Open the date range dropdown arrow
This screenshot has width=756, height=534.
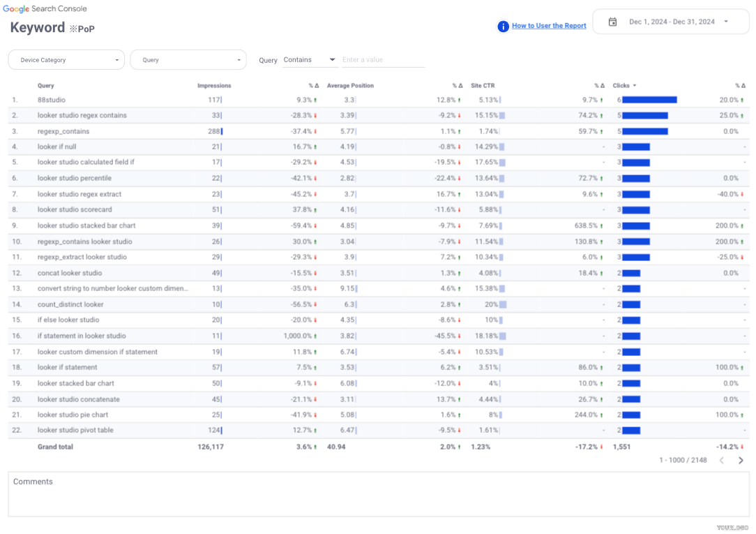[726, 22]
